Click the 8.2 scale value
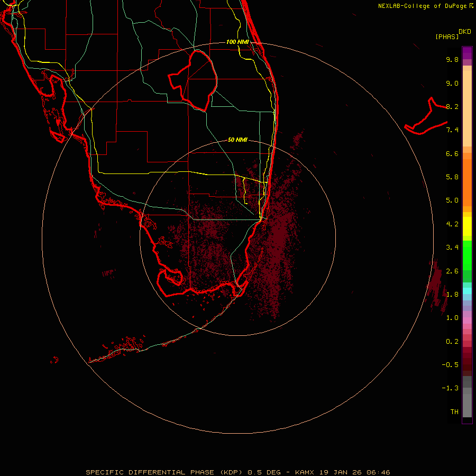Image resolution: width=476 pixels, height=476 pixels. (452, 106)
